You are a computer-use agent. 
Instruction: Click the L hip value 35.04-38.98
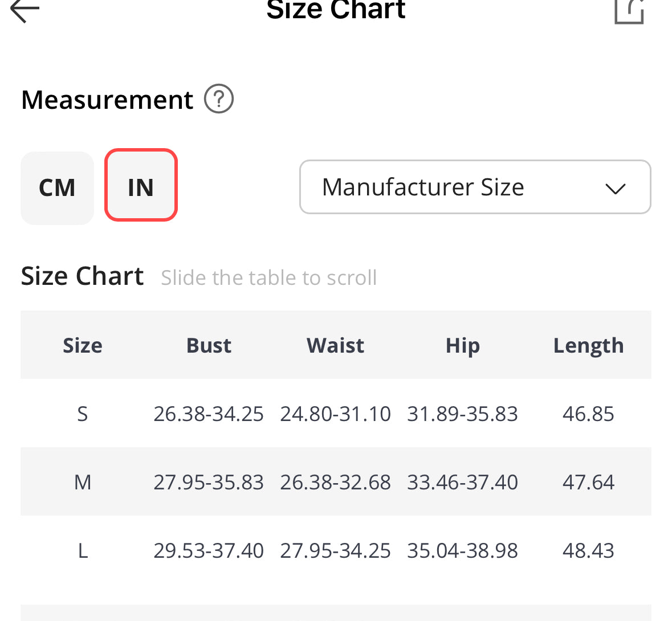point(462,551)
